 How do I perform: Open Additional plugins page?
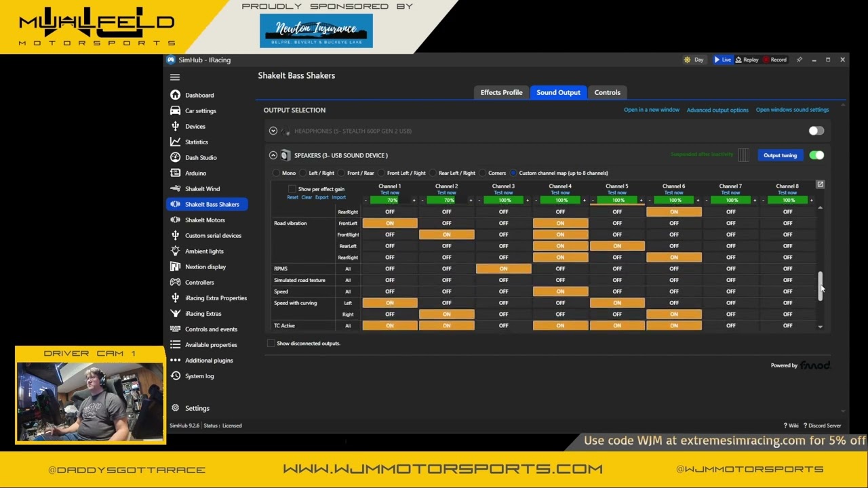pos(209,361)
